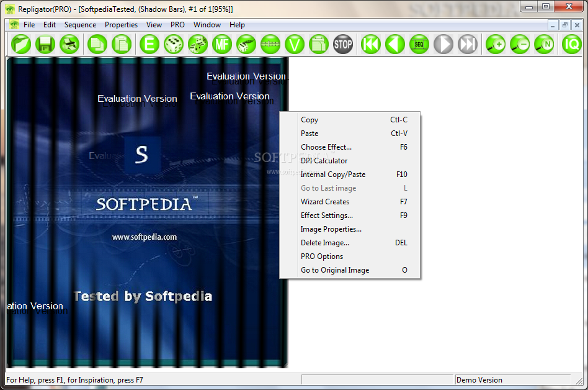Open DPI Calculator from context menu
Image resolution: width=588 pixels, height=390 pixels.
click(x=350, y=161)
